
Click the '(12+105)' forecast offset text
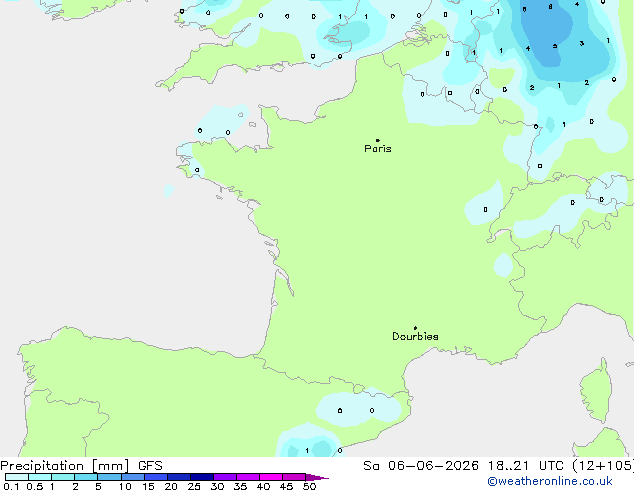(603, 466)
